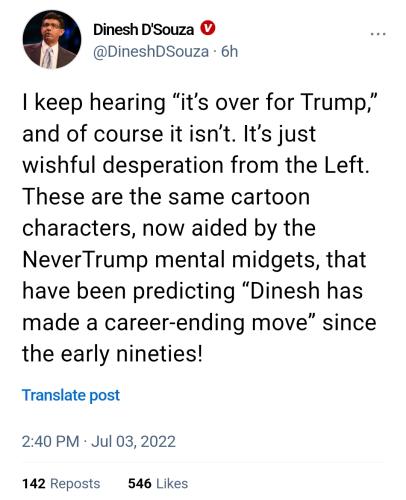Screen dimensions: 406x500
Task: Click the word NeverTrump in the post
Action: (x=85, y=259)
